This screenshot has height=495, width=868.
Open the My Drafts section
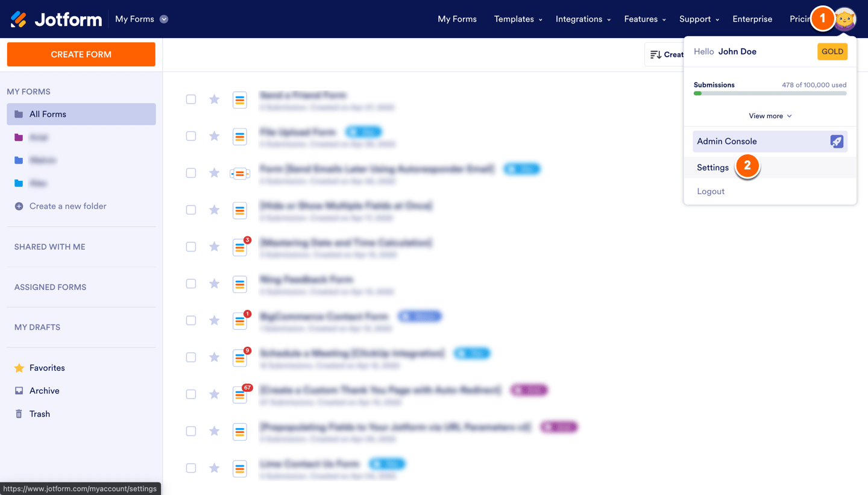37,327
